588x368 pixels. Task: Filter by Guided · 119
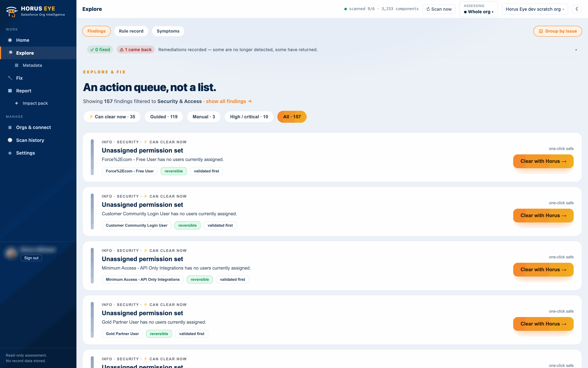click(164, 117)
